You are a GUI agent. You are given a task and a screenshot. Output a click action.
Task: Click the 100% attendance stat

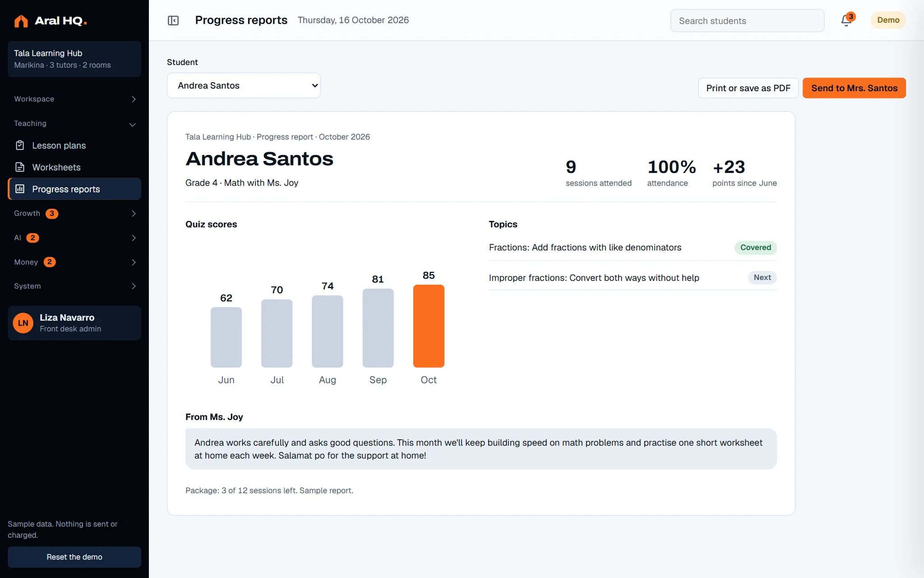point(671,172)
